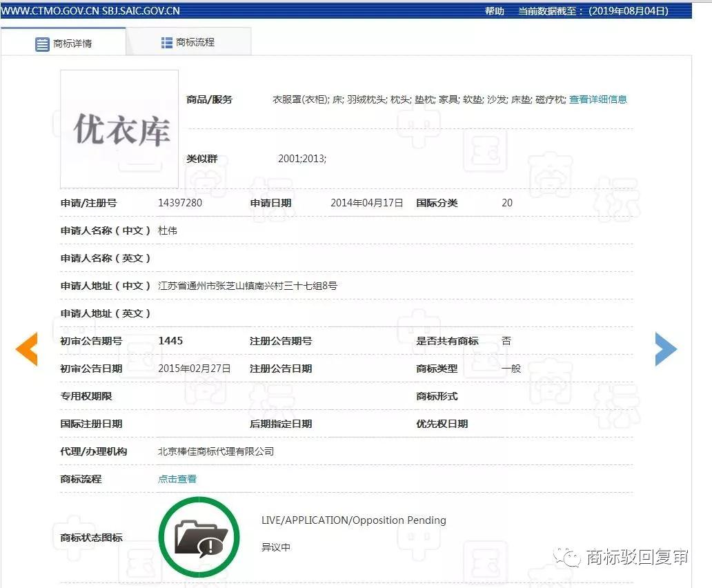Select the LIVE/APPLICATION/Opposition Pending status text
Screen dimensions: 712x588
pyautogui.click(x=354, y=520)
